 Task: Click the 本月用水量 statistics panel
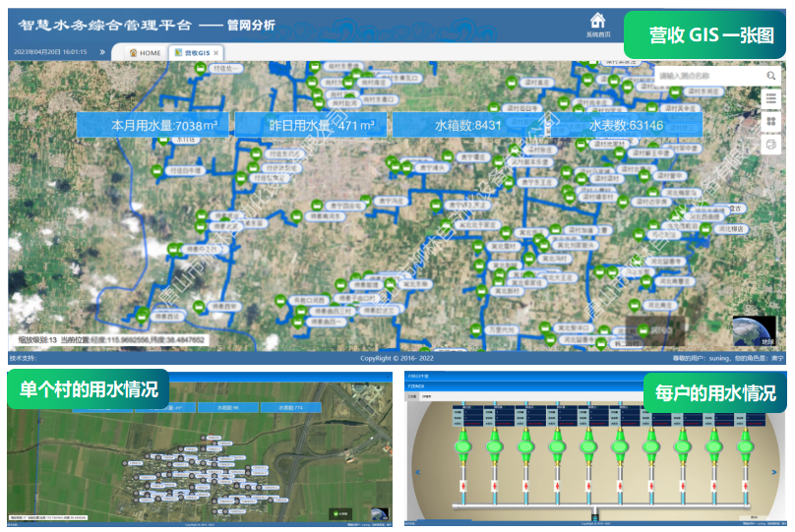(x=155, y=125)
